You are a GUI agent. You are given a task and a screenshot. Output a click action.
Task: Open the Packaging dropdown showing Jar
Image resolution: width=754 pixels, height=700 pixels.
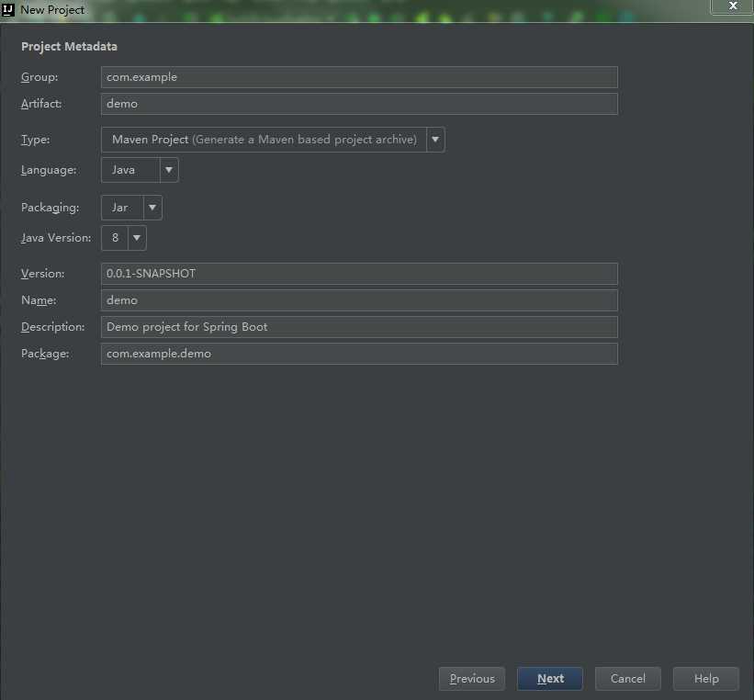[x=131, y=208]
